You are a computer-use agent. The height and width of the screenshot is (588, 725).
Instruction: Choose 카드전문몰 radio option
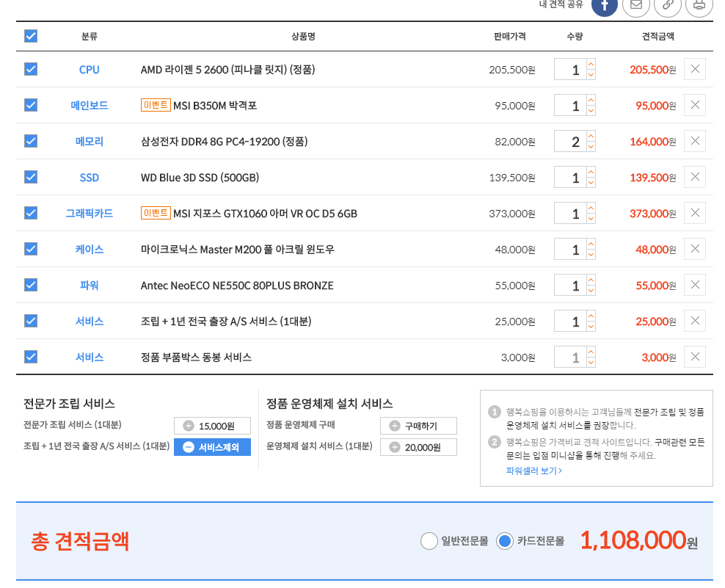[x=504, y=542]
